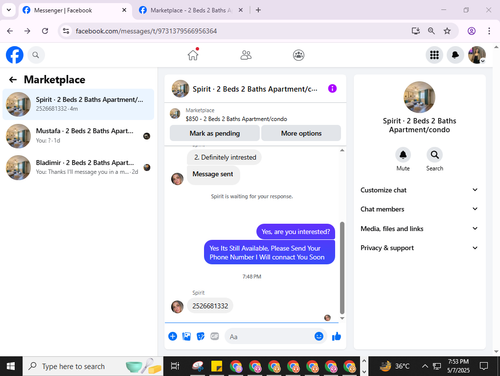The image size is (500, 376).
Task: Choose a GIF icon in composer
Action: tap(215, 336)
